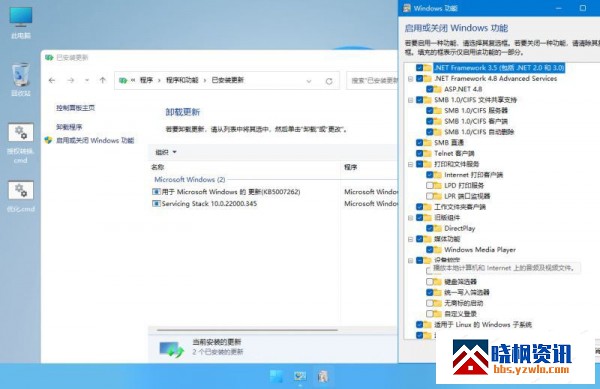Screen dimensions: 600x389
Task: Select the SMB 1.0/CIFS 客户端 feature label
Action: [x=476, y=121]
